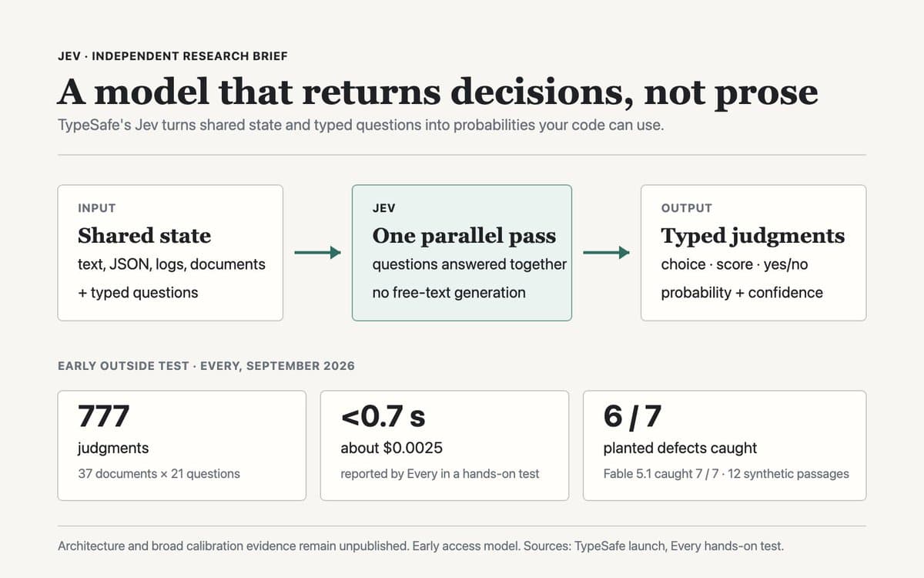
Task: Click 'no free-text generation' in Jev card
Action: click(449, 292)
